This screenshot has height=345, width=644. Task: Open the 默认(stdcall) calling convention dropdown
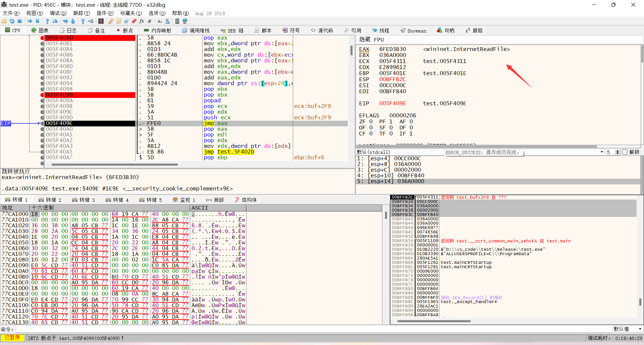coord(480,152)
